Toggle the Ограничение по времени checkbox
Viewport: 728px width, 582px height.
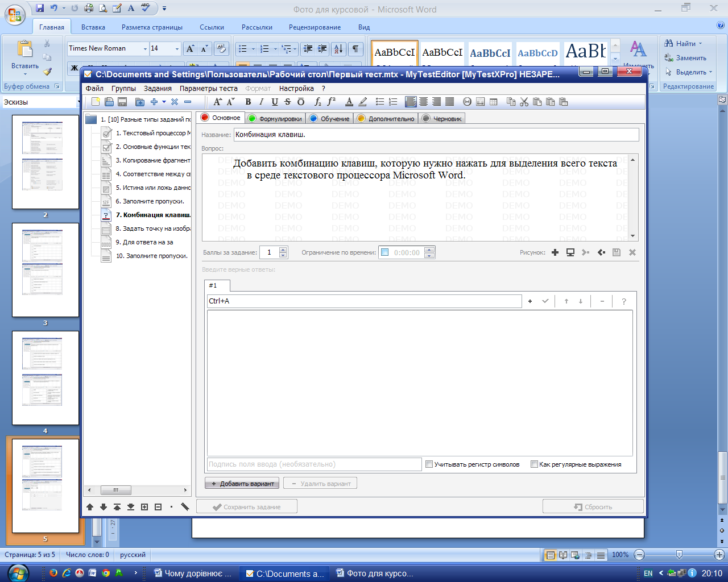pyautogui.click(x=384, y=252)
